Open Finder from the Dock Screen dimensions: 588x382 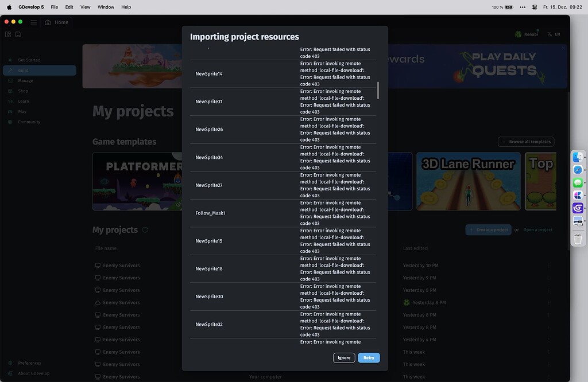[x=578, y=157]
